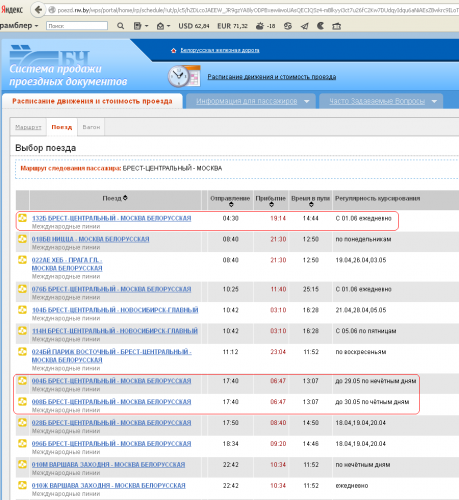This screenshot has width=459, height=500.
Task: Sort by Время в пути column arrow
Action: (311, 205)
